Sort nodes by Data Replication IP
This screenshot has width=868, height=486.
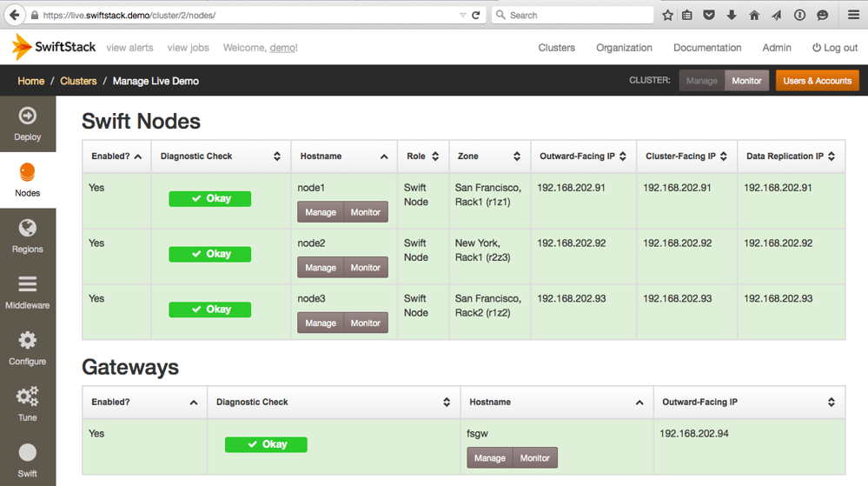(x=791, y=156)
